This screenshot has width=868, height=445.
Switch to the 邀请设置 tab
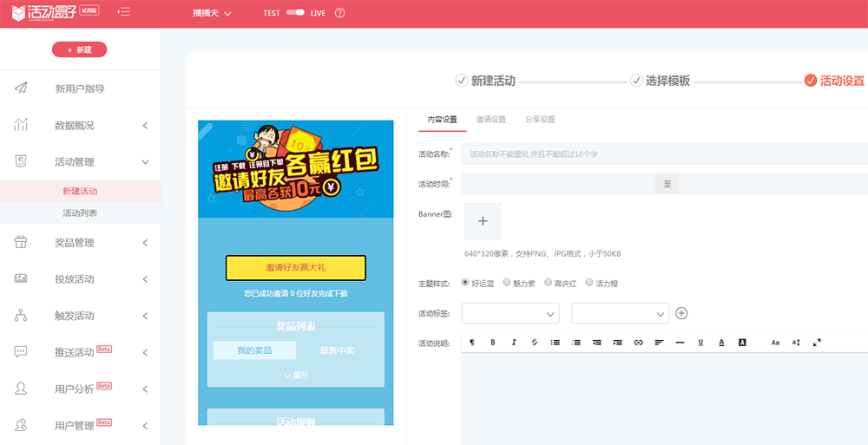pyautogui.click(x=490, y=120)
